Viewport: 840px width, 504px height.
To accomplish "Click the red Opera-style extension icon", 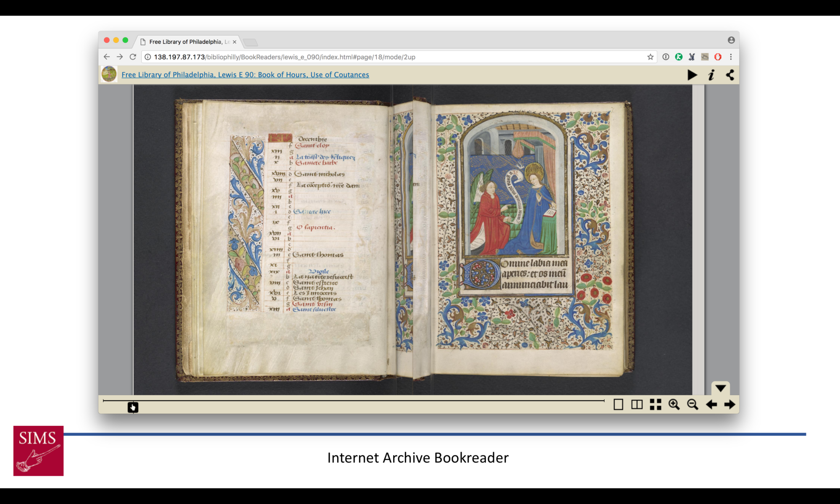I will [x=718, y=57].
